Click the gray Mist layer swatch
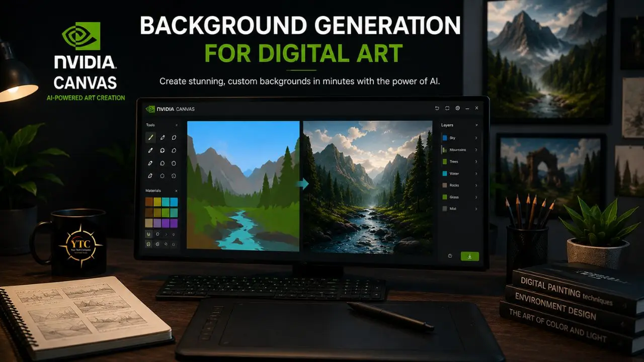Screen dimensions: 644x362 click(x=444, y=208)
